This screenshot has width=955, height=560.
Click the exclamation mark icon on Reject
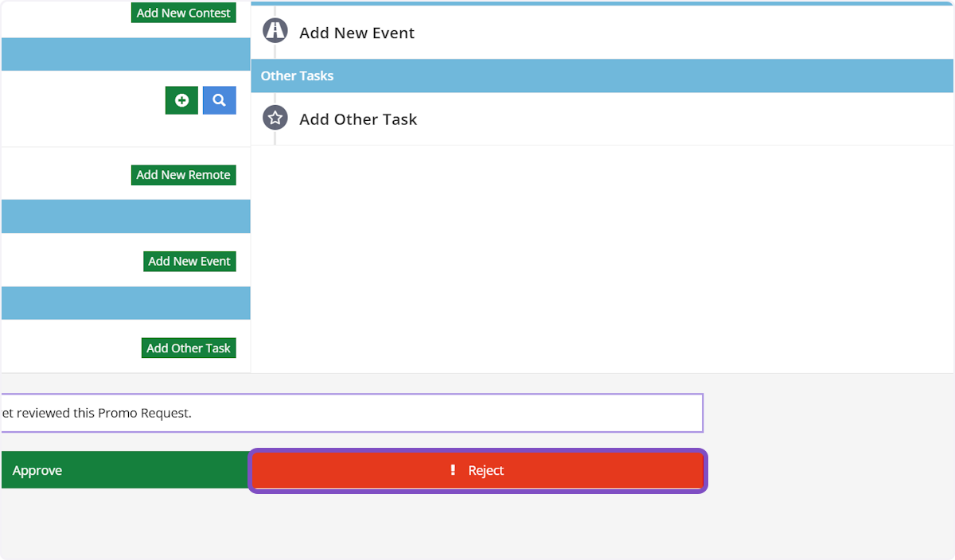[453, 470]
